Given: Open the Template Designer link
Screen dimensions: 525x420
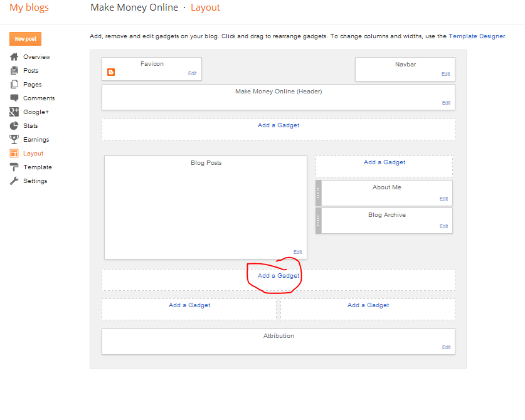Looking at the screenshot, I should coord(476,36).
